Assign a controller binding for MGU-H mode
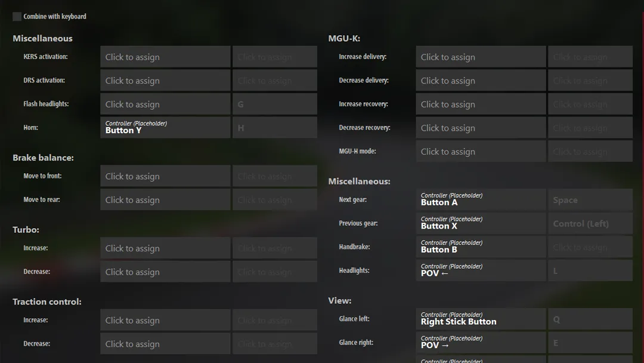The height and width of the screenshot is (363, 644). coord(481,151)
